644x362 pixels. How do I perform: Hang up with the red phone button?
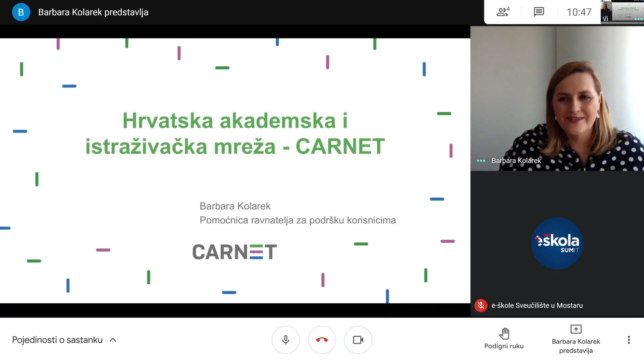[322, 340]
